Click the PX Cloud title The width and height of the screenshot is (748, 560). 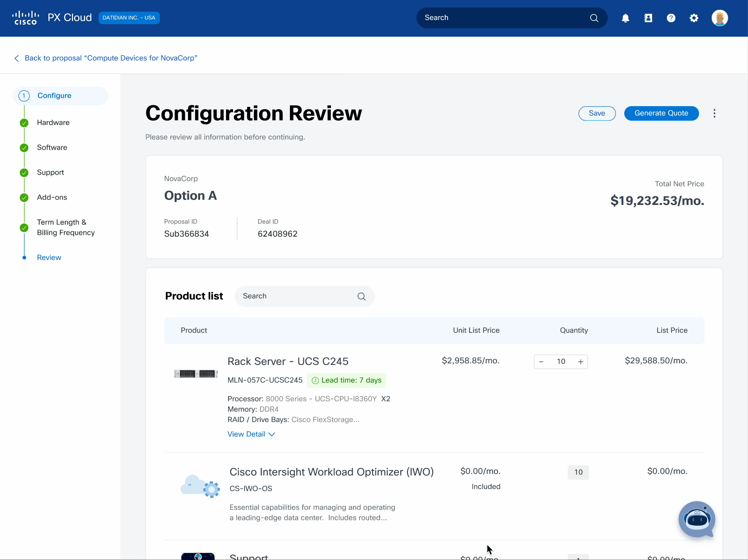coord(70,17)
